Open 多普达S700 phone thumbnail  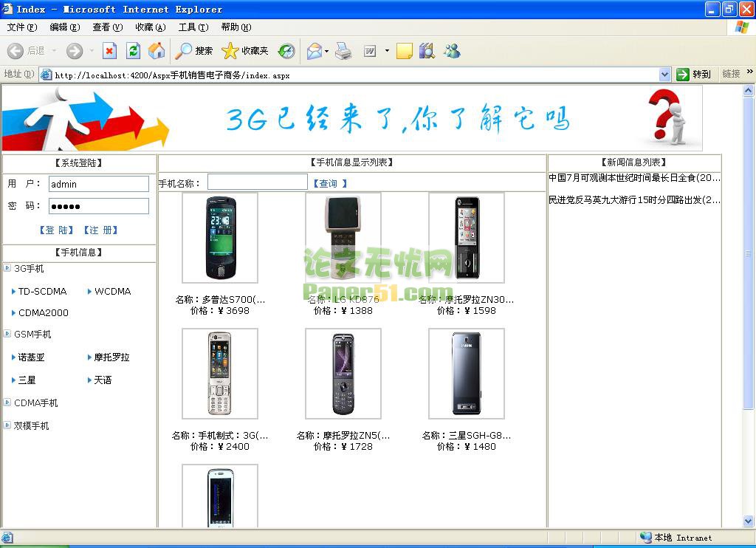(220, 238)
